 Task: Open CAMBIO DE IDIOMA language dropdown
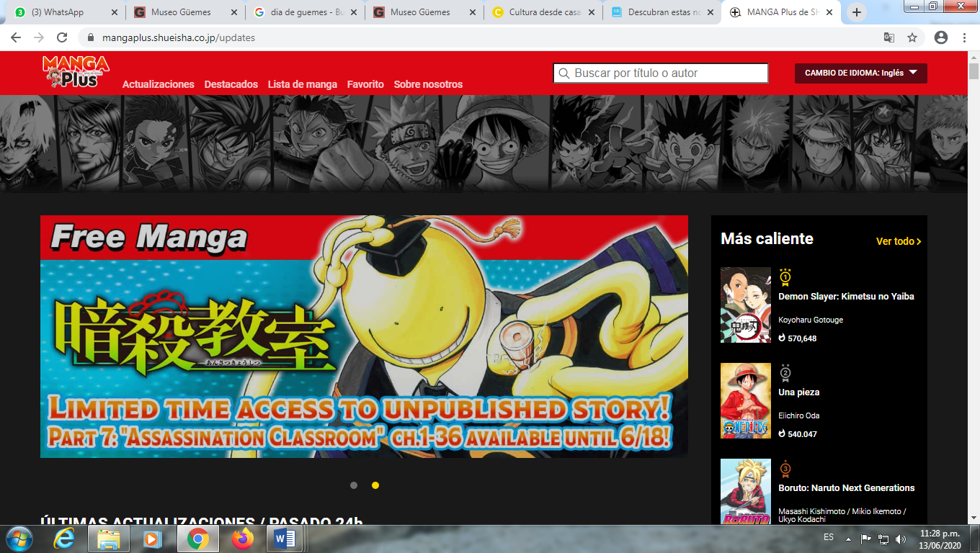860,73
